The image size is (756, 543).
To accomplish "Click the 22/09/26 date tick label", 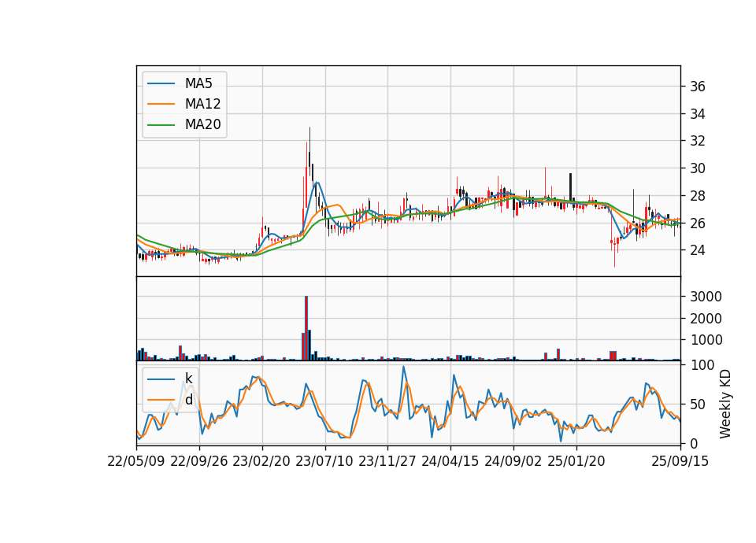I will [x=199, y=461].
